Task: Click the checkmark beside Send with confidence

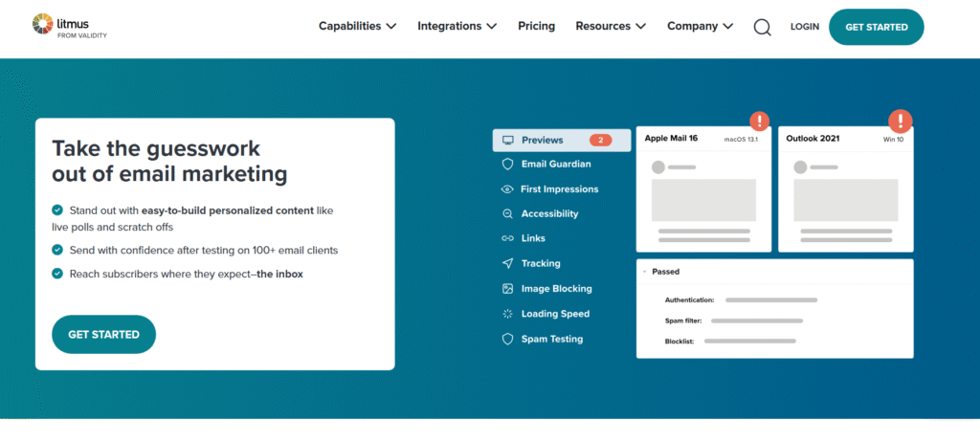Action: click(57, 250)
